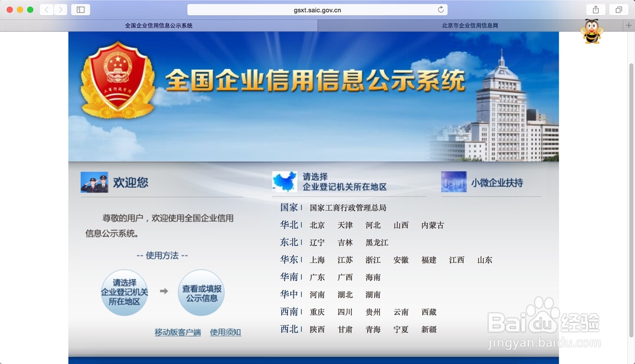635x364 pixels.
Task: Select 甘肃 region
Action: pyautogui.click(x=345, y=330)
